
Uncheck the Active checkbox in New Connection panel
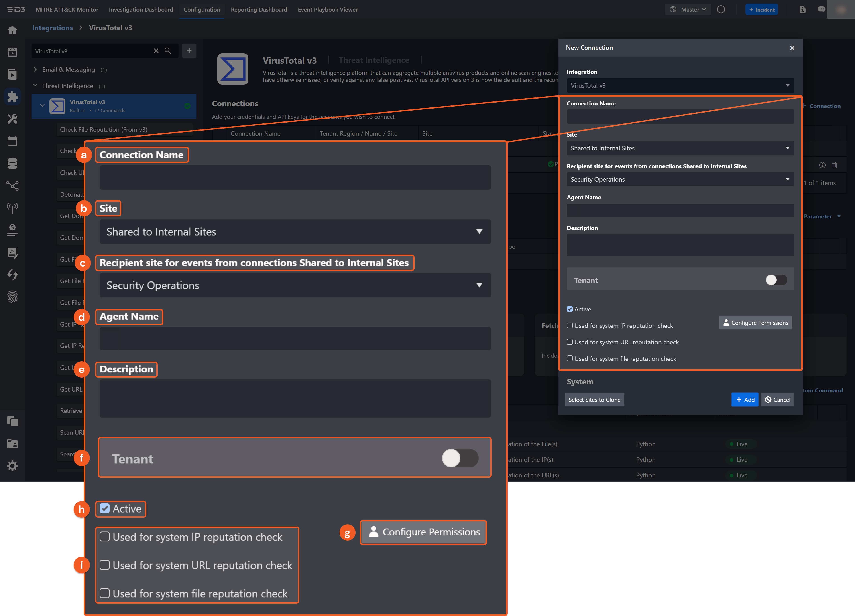tap(570, 309)
